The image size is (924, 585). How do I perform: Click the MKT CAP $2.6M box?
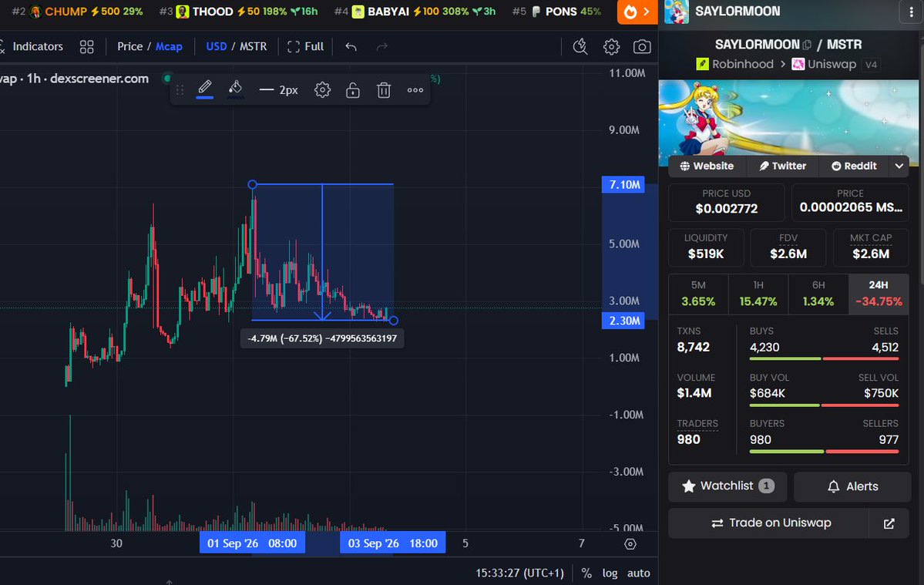coord(871,247)
